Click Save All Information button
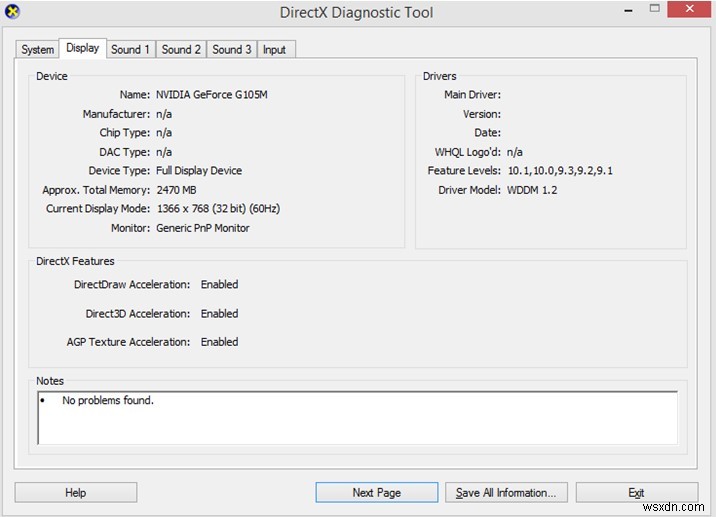 point(506,492)
